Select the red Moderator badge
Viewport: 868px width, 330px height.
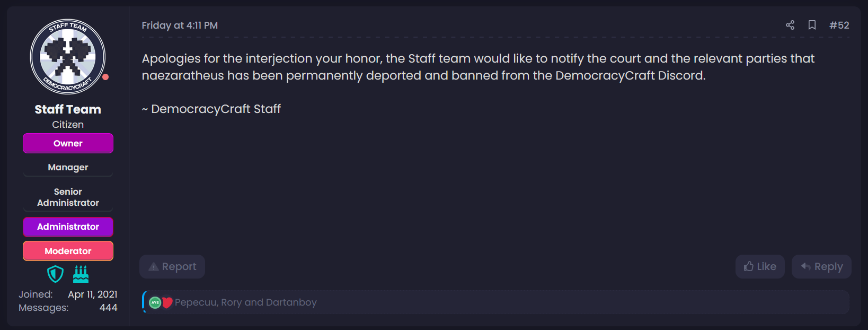point(68,251)
